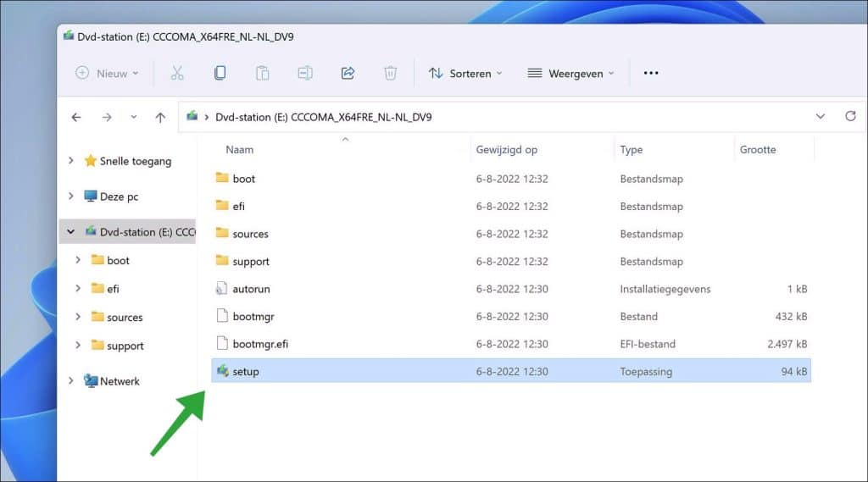Collapse the Dvd-station (E:) tree node

(x=71, y=231)
